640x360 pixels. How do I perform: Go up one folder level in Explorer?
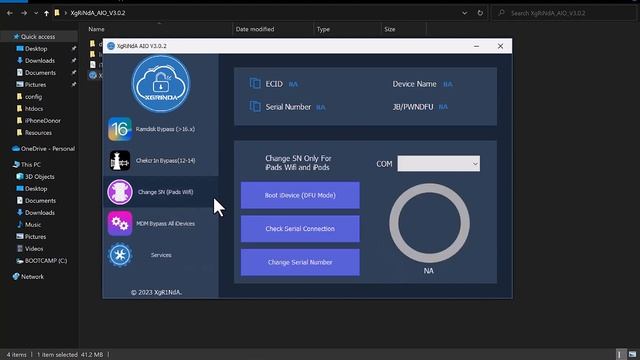(x=46, y=13)
